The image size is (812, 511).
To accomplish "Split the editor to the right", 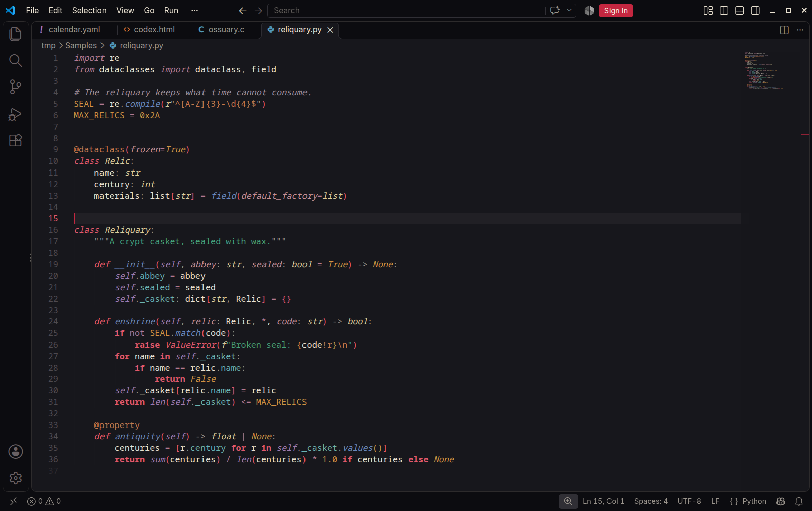I will click(x=784, y=30).
